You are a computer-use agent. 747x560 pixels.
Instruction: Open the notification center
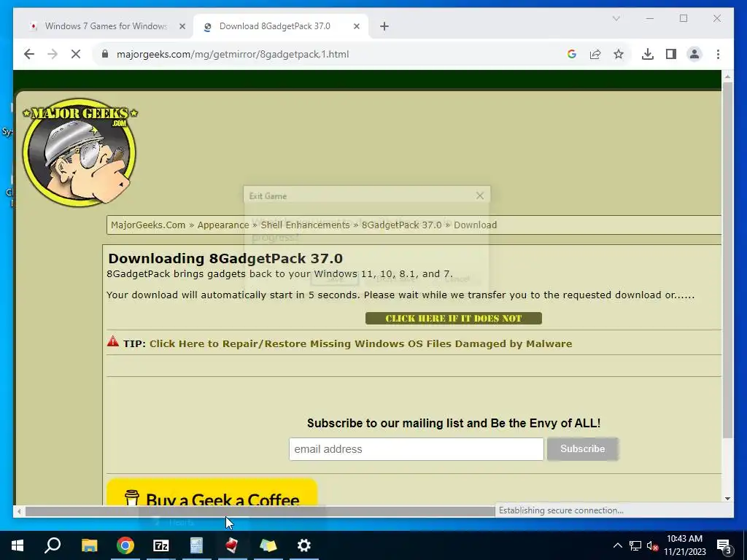coord(724,545)
